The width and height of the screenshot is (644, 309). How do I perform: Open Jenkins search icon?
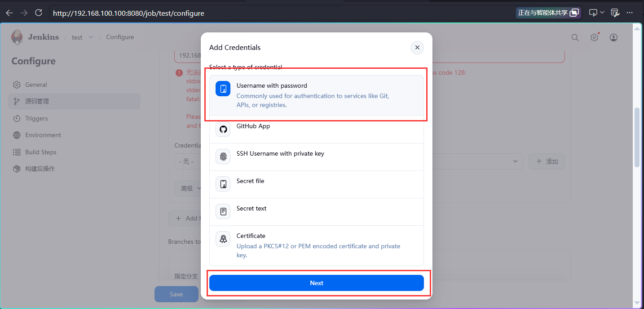pyautogui.click(x=575, y=38)
